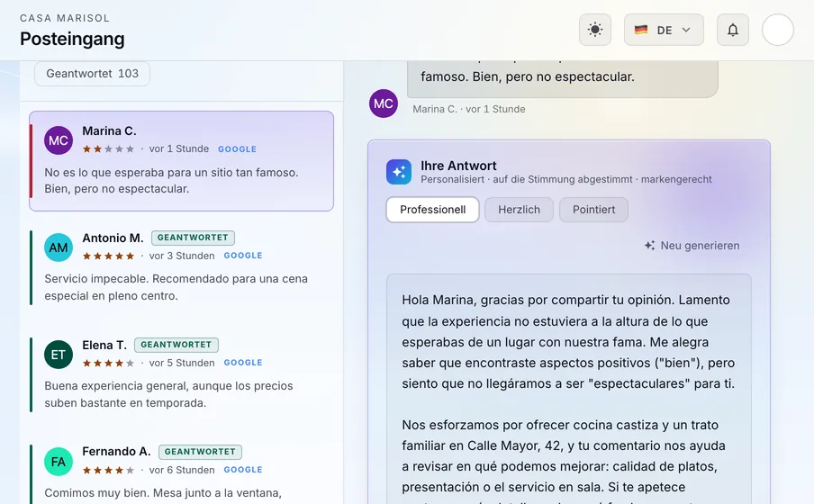814x504 pixels.
Task: Click the AM avatar of Antonio M.
Action: tap(59, 247)
